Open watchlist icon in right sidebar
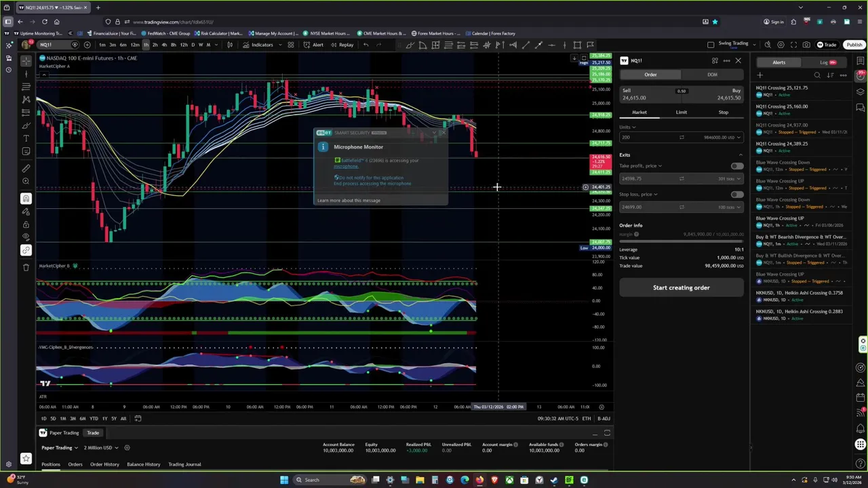The width and height of the screenshot is (868, 488). 861,61
